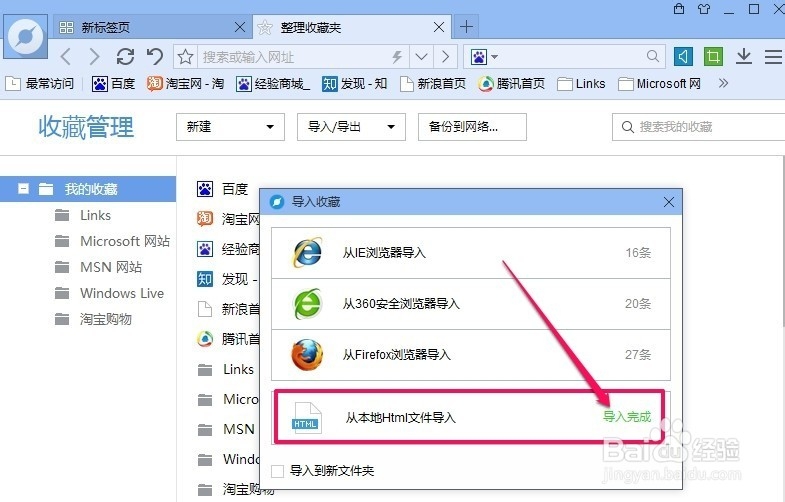Click the 淘宝网 entry in favorites list
Screen dimensions: 785x502
[228, 219]
